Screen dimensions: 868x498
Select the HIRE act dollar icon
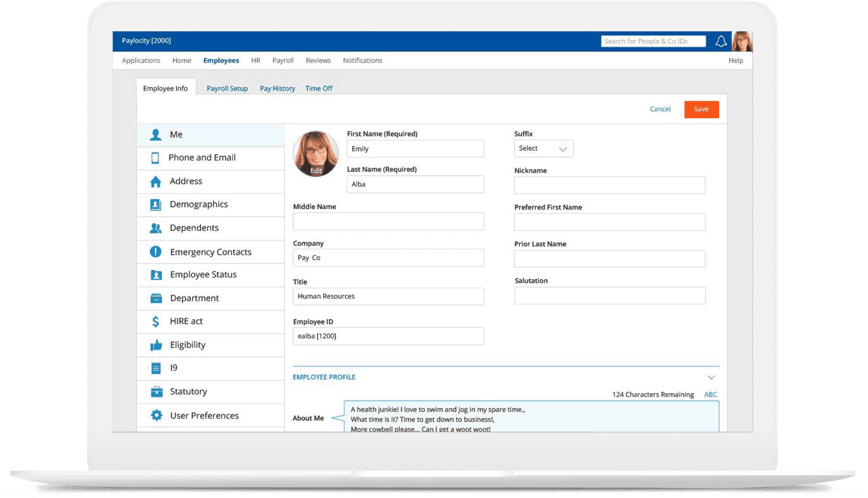[x=156, y=321]
